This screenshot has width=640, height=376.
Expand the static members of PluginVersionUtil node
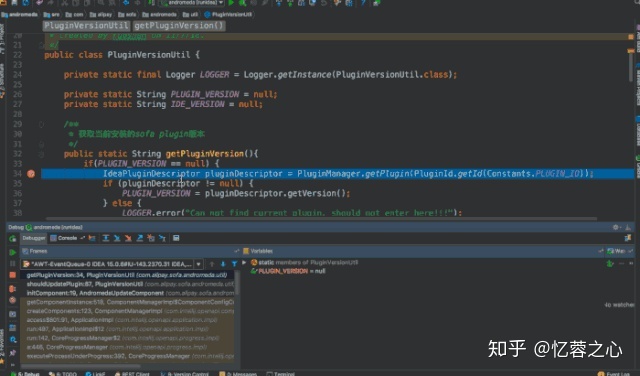244,263
